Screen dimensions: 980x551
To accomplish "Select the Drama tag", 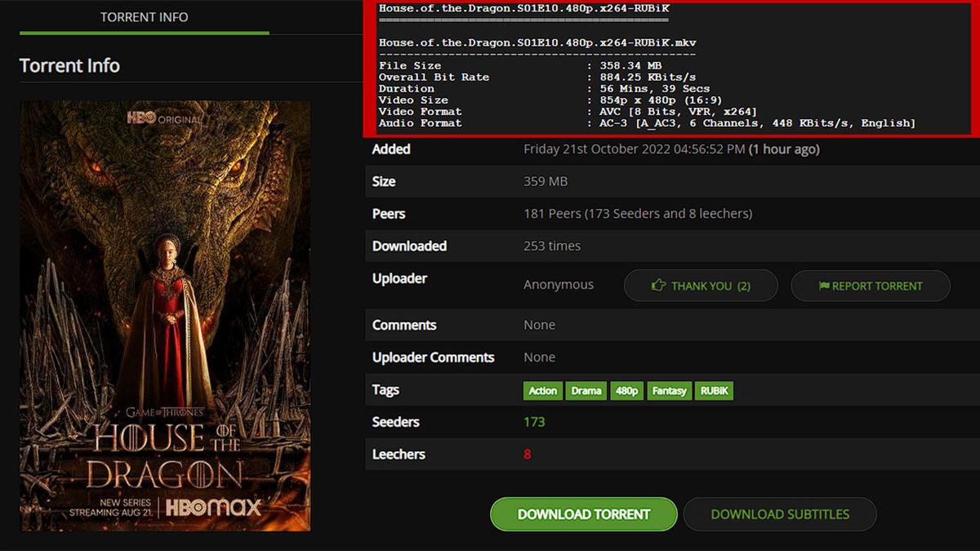I will pyautogui.click(x=586, y=391).
